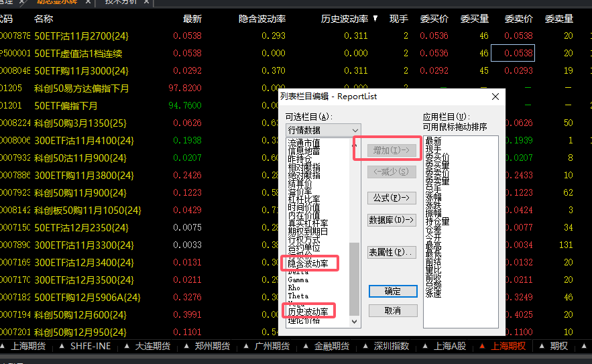Switch to the 金融期货 bottom tab

click(331, 346)
